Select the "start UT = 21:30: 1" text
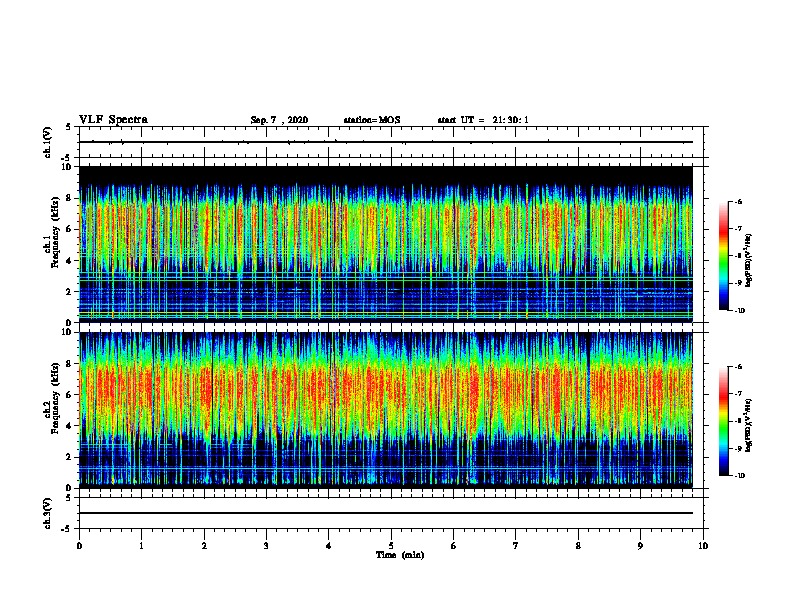Image resolution: width=792 pixels, height=612 pixels. pos(483,120)
